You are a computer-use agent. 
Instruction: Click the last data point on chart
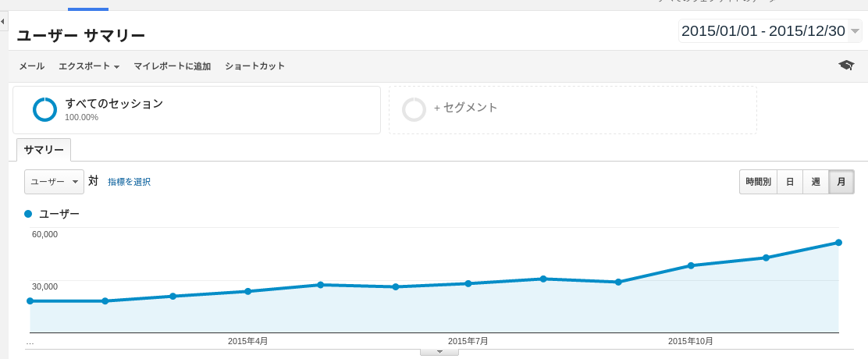(838, 243)
